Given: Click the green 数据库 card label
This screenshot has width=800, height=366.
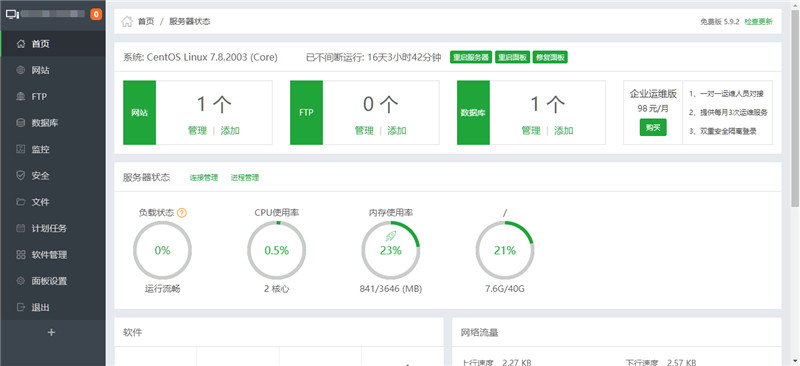Looking at the screenshot, I should (x=473, y=113).
